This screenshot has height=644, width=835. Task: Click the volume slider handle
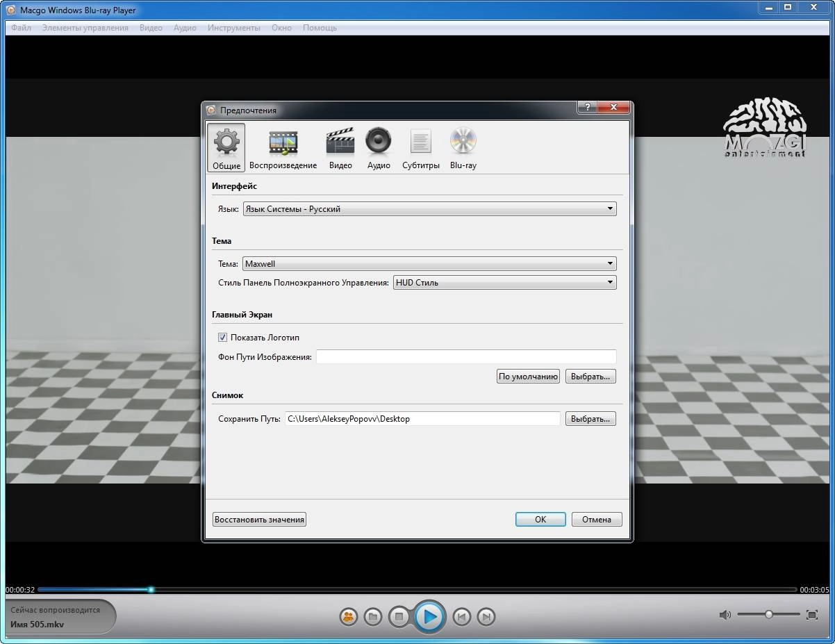(x=769, y=615)
